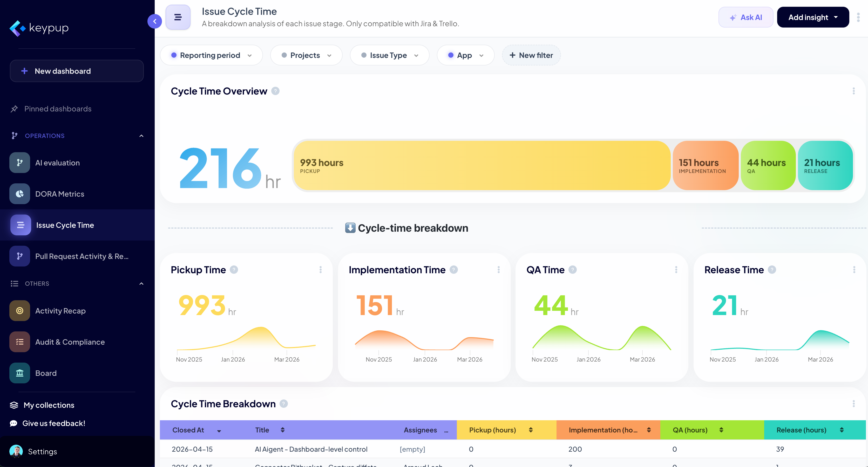Open the Board bank icon

pyautogui.click(x=20, y=373)
